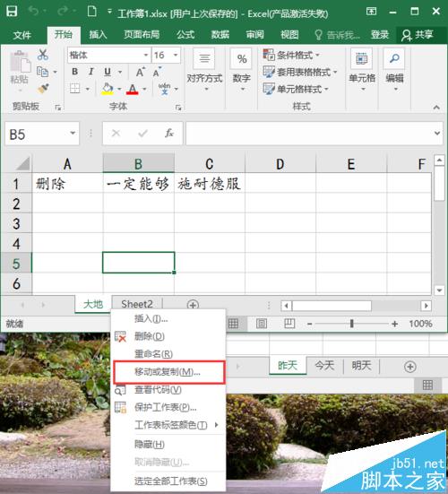Choose 移动或复制(M) from context menu

tap(169, 372)
